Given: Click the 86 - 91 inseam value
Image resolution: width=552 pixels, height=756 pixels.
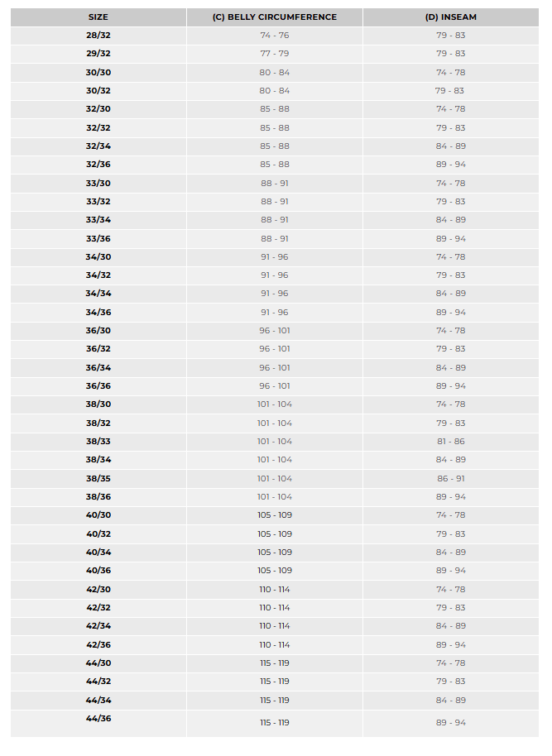Looking at the screenshot, I should pyautogui.click(x=451, y=479).
